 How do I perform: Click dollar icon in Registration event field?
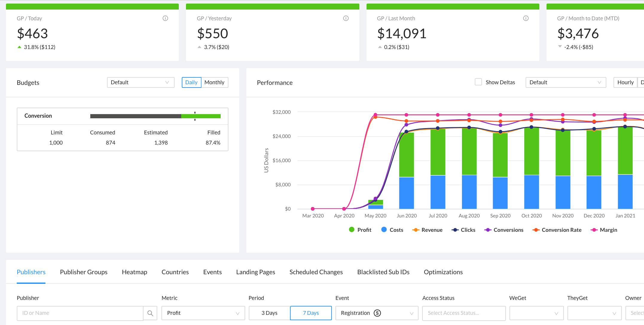[377, 313]
